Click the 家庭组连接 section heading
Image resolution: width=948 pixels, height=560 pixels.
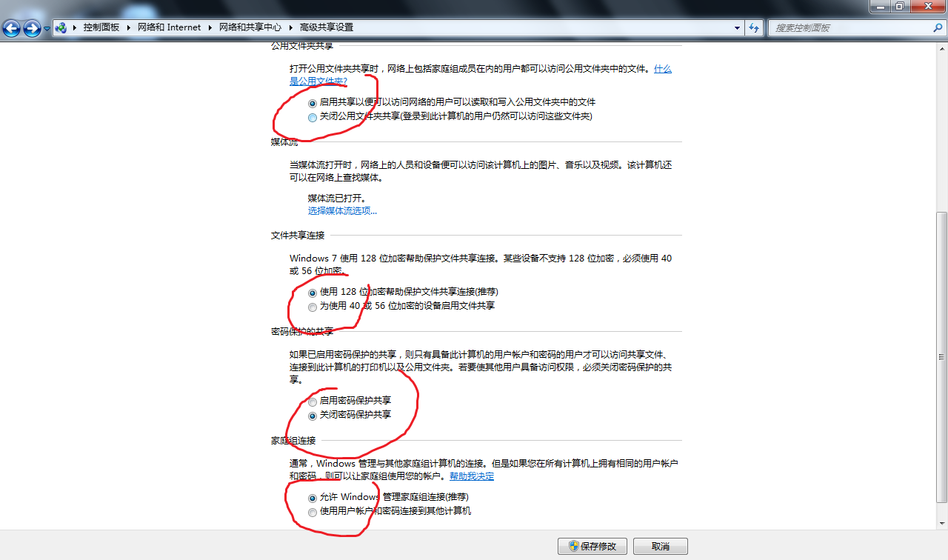[293, 441]
